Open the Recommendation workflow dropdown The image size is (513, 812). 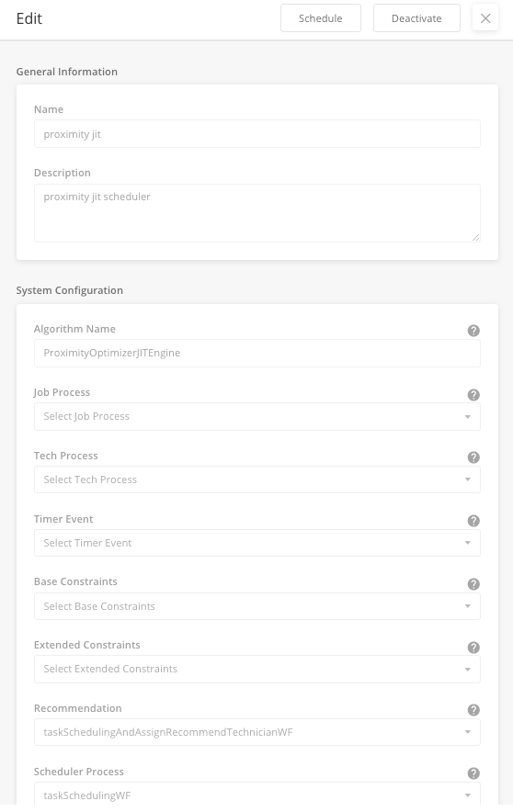tap(257, 732)
